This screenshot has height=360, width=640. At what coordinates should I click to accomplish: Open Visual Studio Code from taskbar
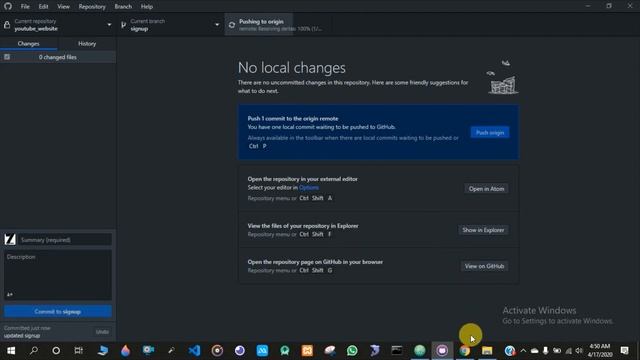tap(194, 350)
